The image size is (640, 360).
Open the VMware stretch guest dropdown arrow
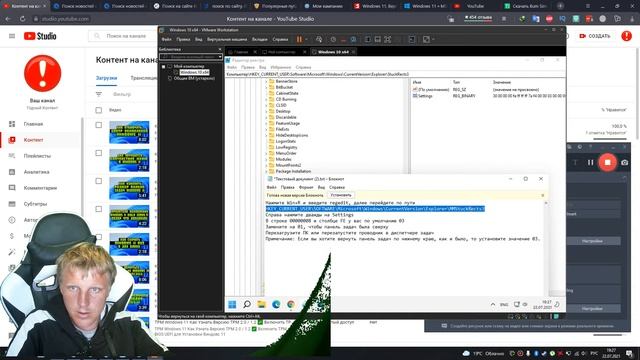[433, 40]
